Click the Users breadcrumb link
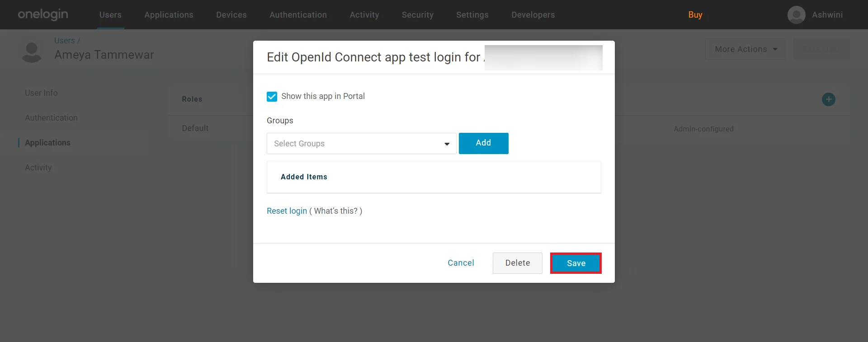This screenshot has width=868, height=342. [64, 41]
